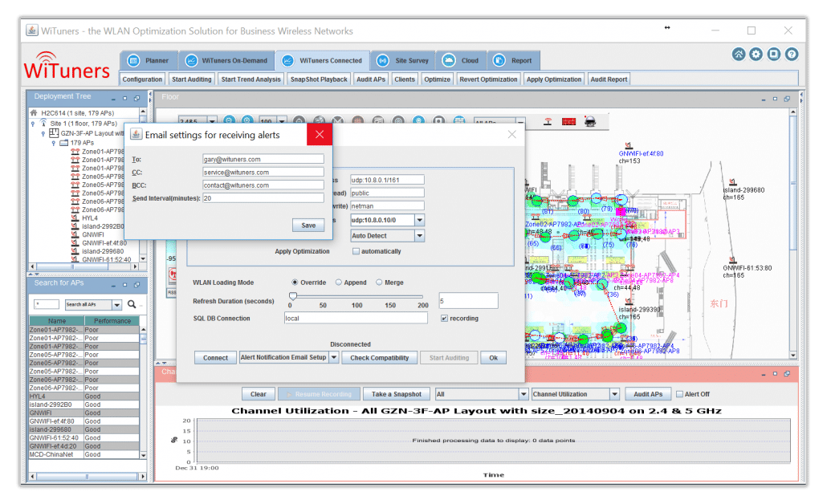Collapse the 179 APs folder node
The width and height of the screenshot is (827, 504).
tap(53, 143)
